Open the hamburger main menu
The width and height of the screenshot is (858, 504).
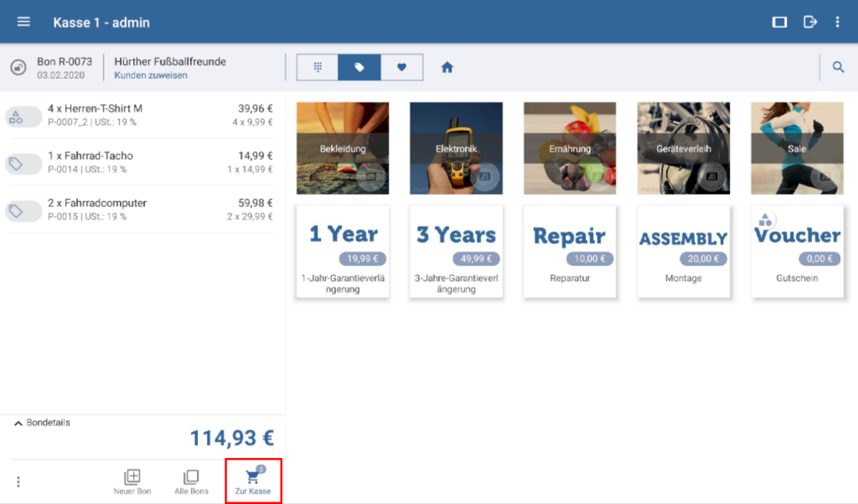(23, 23)
